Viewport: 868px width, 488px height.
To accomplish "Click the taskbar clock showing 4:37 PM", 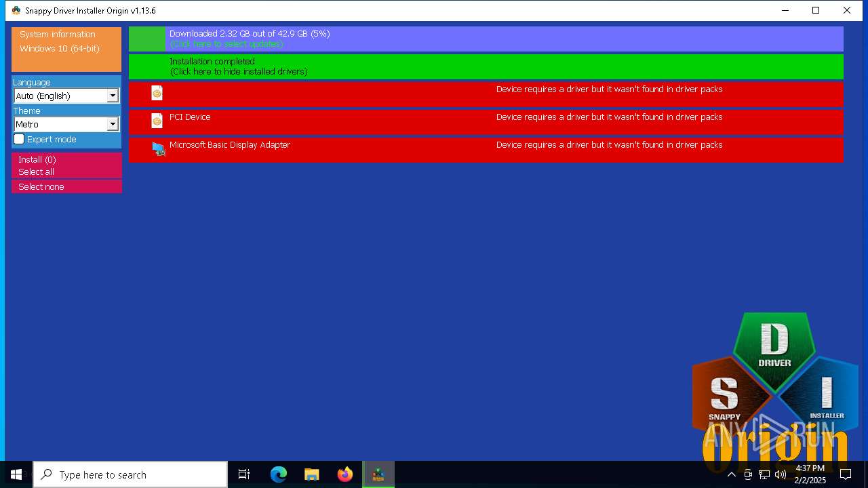I will pyautogui.click(x=810, y=474).
